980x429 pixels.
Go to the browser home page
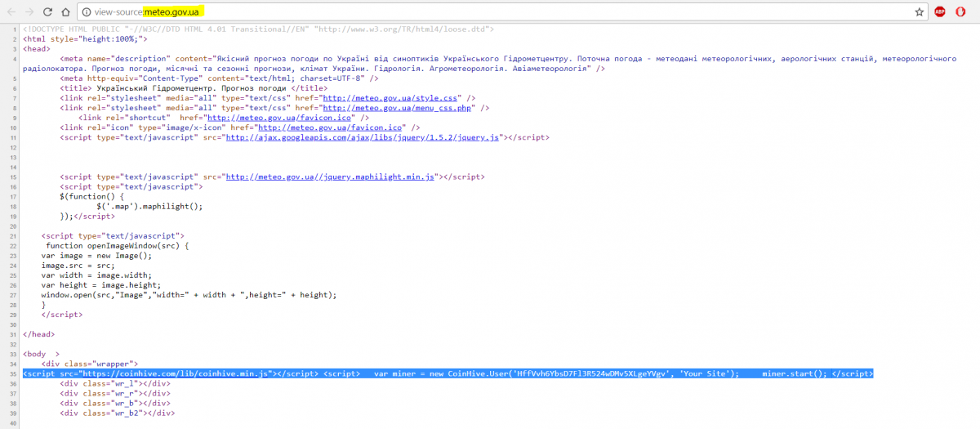click(66, 12)
